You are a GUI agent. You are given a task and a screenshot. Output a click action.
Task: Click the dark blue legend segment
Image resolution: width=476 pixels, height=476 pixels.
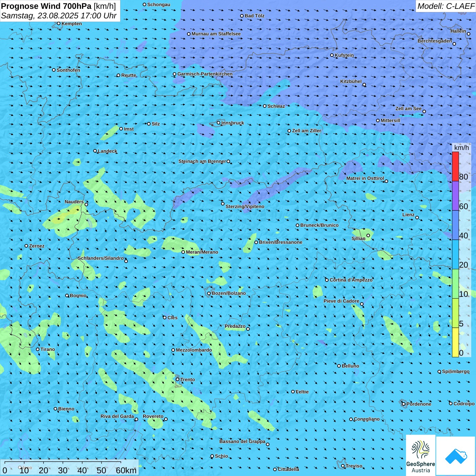coord(455,225)
